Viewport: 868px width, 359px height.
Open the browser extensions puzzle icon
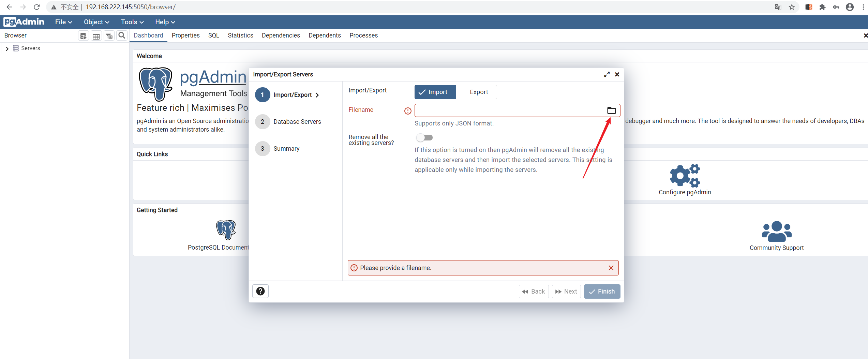pos(822,7)
